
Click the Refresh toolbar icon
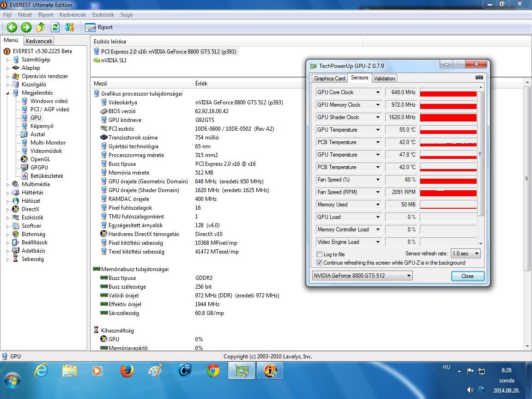coord(55,27)
